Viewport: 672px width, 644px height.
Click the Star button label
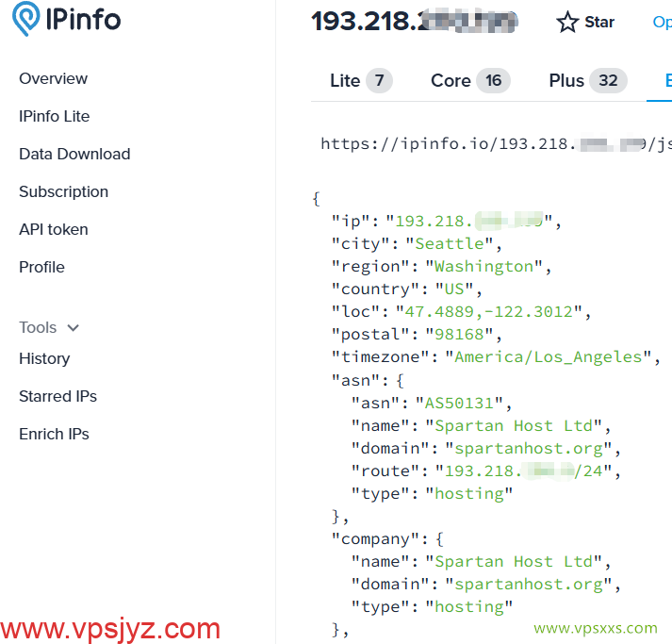[x=600, y=23]
